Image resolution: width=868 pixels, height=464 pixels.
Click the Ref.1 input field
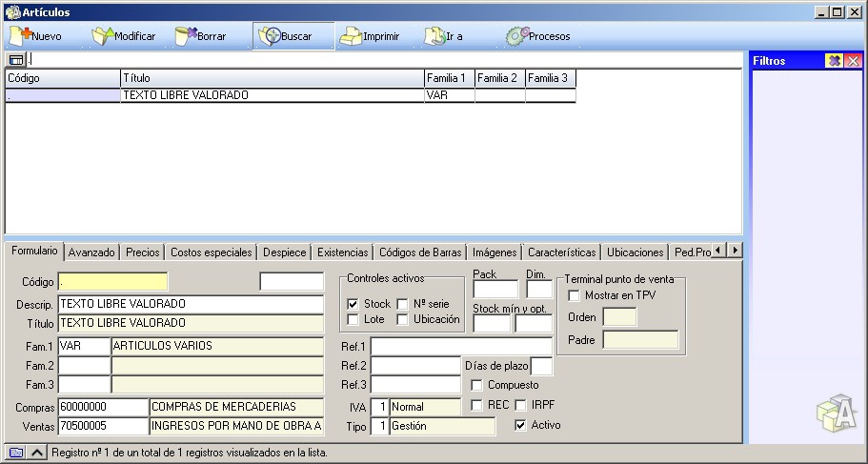click(461, 347)
